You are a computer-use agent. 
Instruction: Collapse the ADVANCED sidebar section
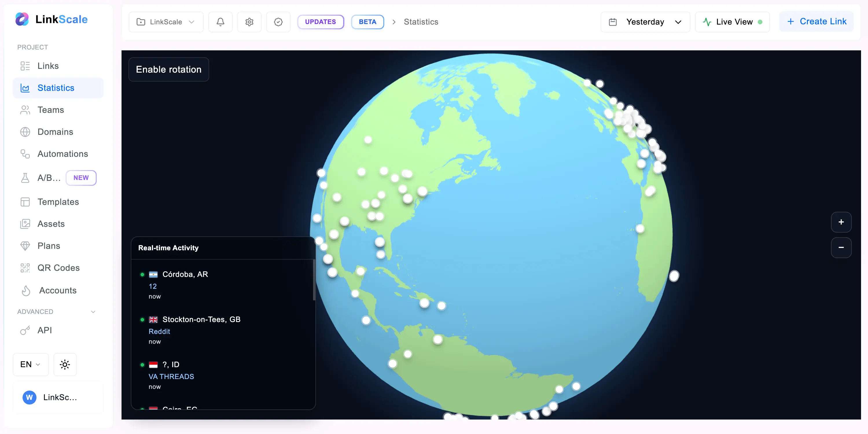coord(93,312)
